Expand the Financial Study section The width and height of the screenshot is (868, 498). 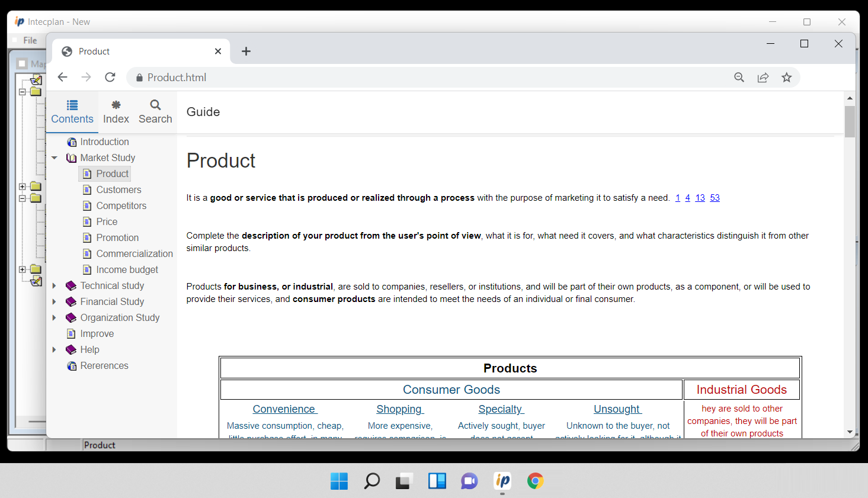coord(55,301)
